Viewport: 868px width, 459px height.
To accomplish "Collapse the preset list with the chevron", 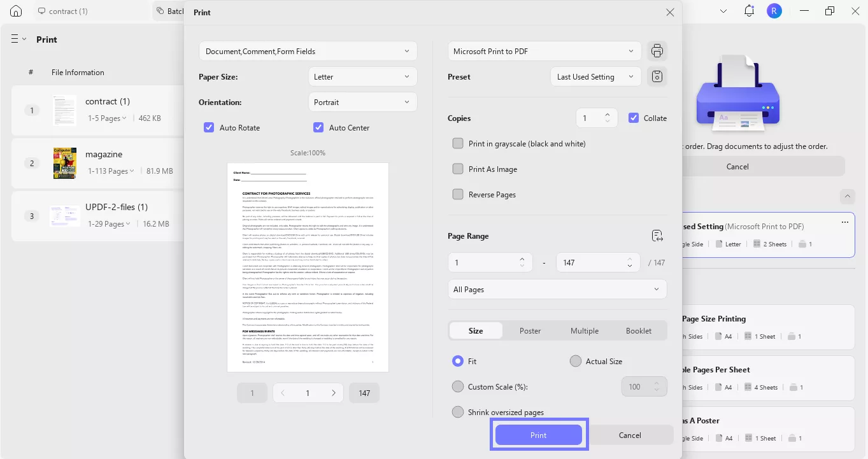I will pyautogui.click(x=847, y=195).
